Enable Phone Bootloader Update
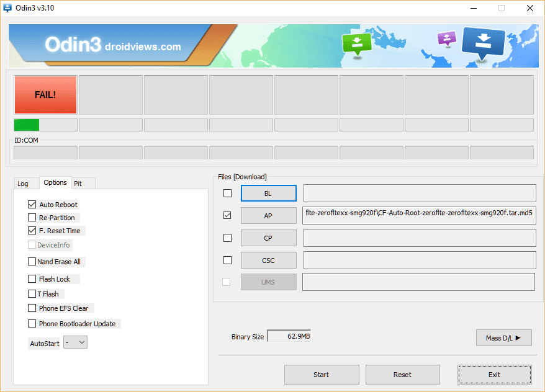545x392 pixels. point(32,324)
